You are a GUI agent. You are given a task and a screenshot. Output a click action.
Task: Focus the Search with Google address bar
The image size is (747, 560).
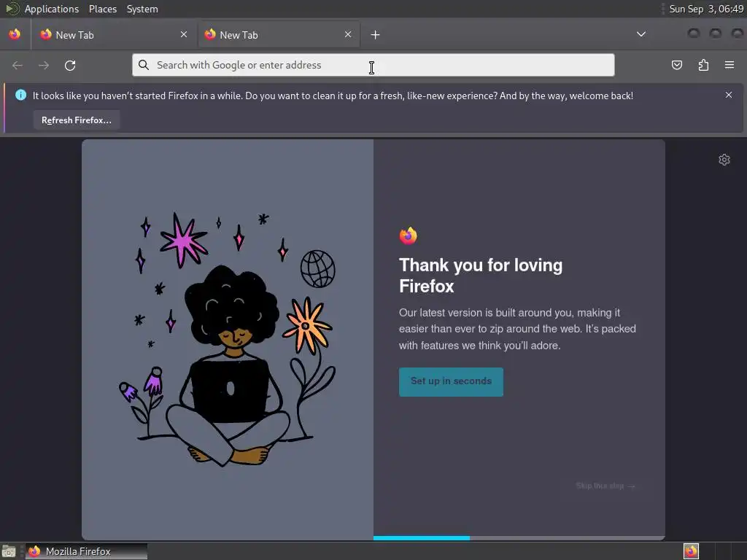click(x=373, y=65)
